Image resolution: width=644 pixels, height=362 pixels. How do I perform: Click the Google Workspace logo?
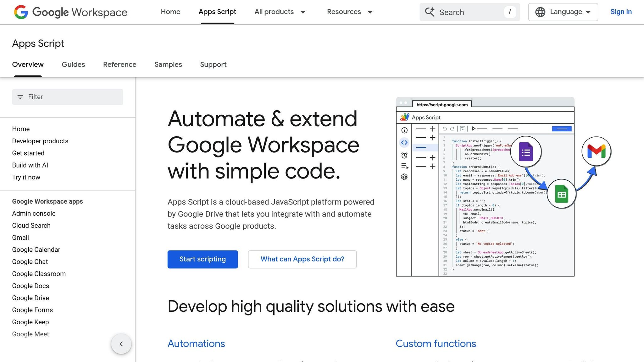tap(70, 12)
